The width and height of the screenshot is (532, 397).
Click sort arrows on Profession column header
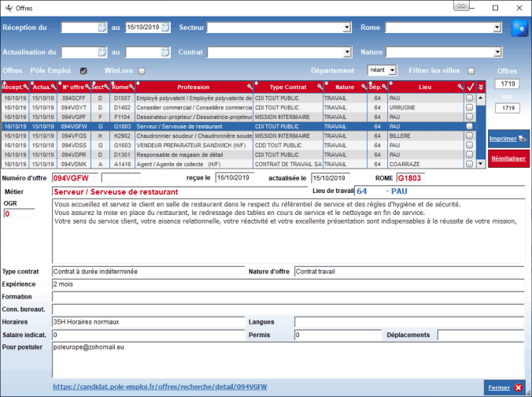138,83
